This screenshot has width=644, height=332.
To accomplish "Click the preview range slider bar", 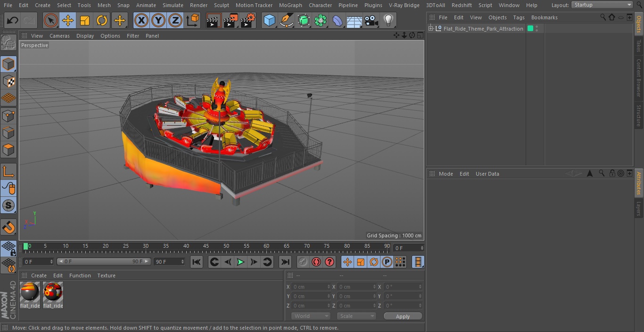I will (x=104, y=261).
